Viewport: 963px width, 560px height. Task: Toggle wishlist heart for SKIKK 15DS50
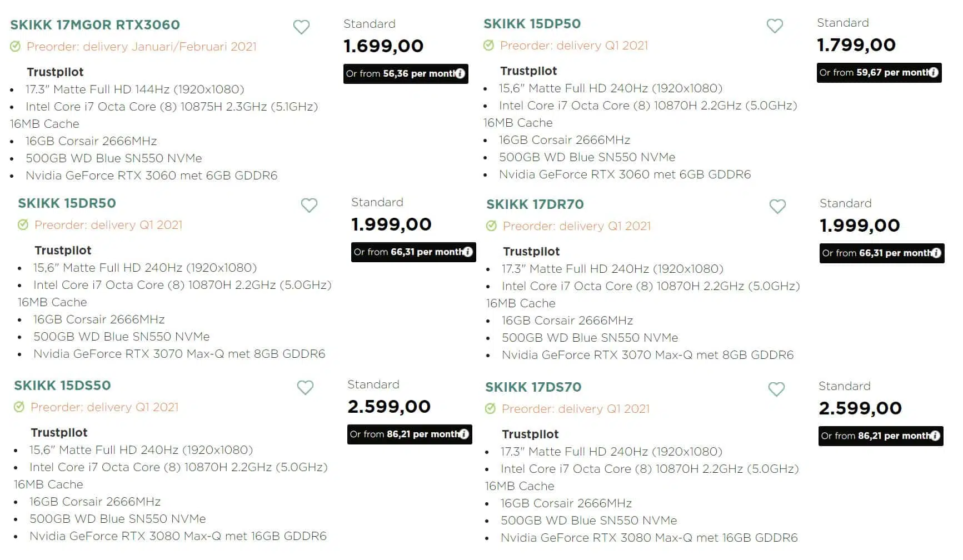[x=305, y=387]
